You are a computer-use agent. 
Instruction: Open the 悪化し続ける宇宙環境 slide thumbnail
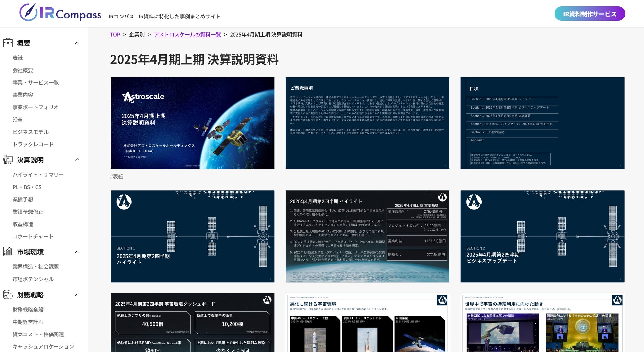368,322
